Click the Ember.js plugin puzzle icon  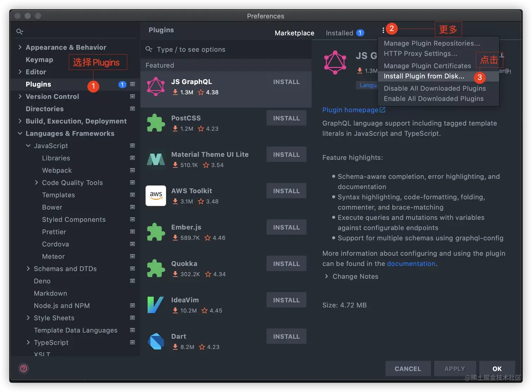[156, 232]
